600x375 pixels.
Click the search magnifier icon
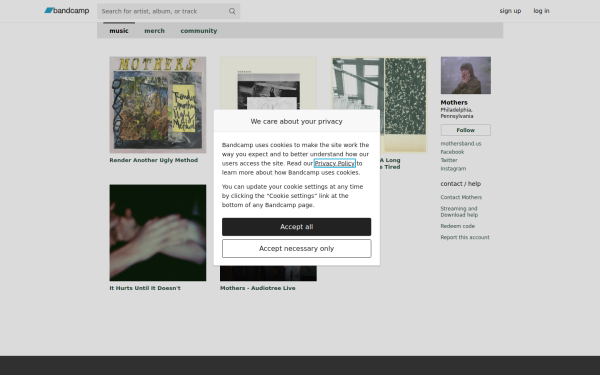coord(232,11)
